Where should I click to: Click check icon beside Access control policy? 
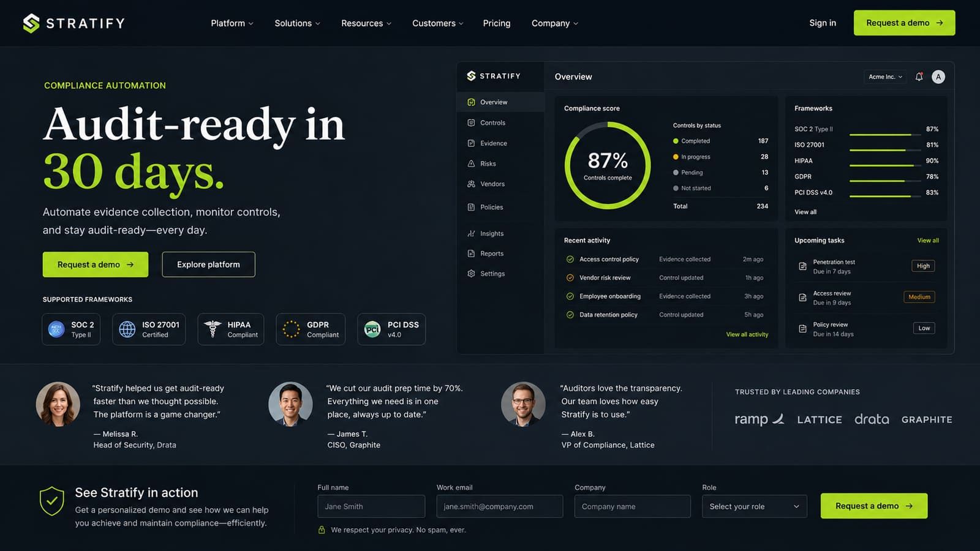point(570,259)
